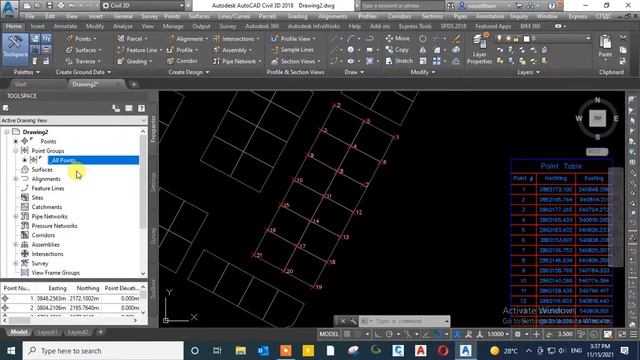Select the Stretch command

click(399, 61)
